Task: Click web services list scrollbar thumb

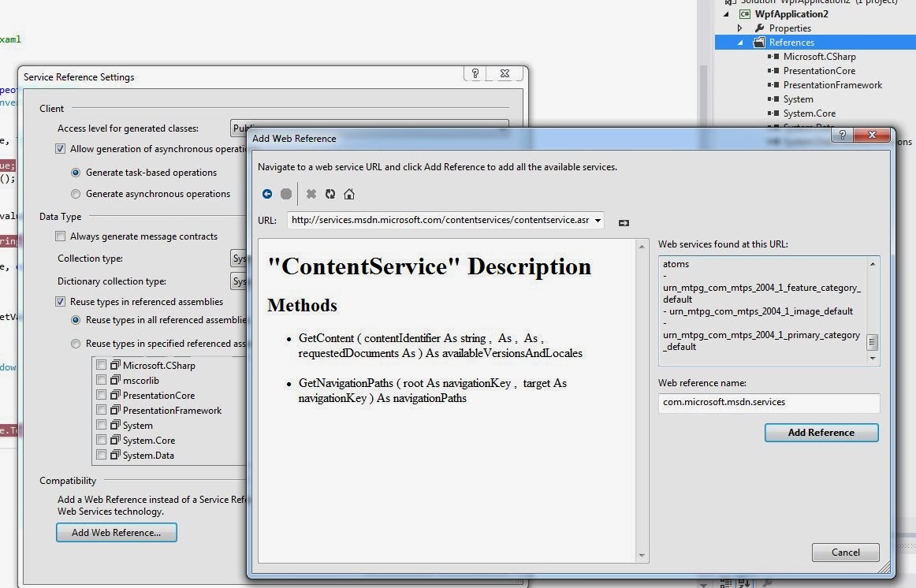Action: click(x=872, y=342)
